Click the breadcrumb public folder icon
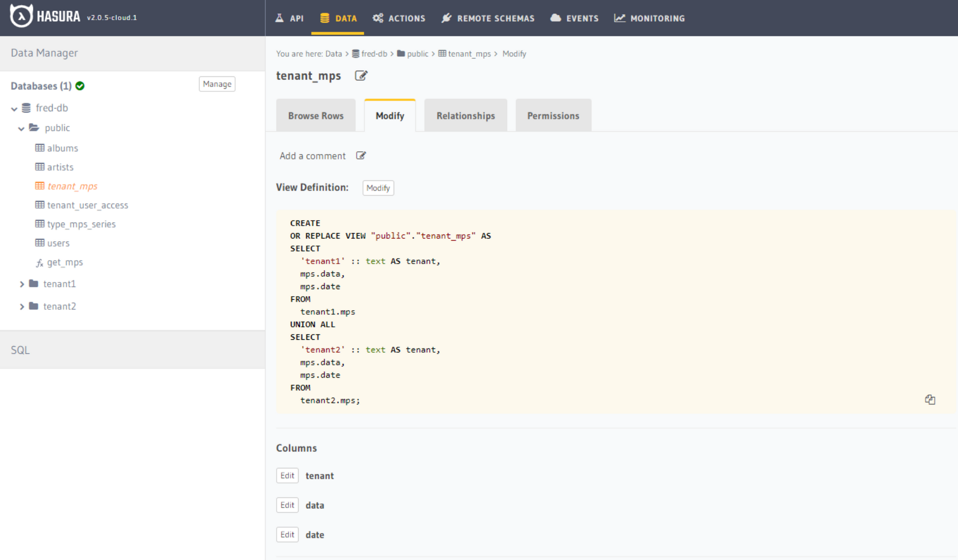 point(401,54)
